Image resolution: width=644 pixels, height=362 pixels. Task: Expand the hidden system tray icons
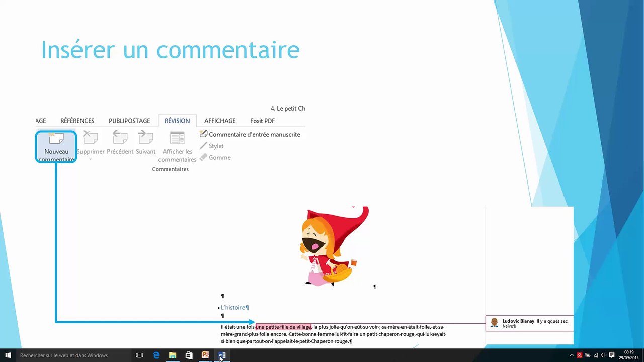coord(572,355)
